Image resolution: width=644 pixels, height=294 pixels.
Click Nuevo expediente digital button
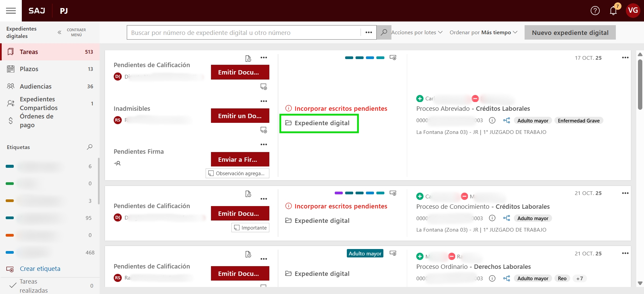(x=570, y=33)
